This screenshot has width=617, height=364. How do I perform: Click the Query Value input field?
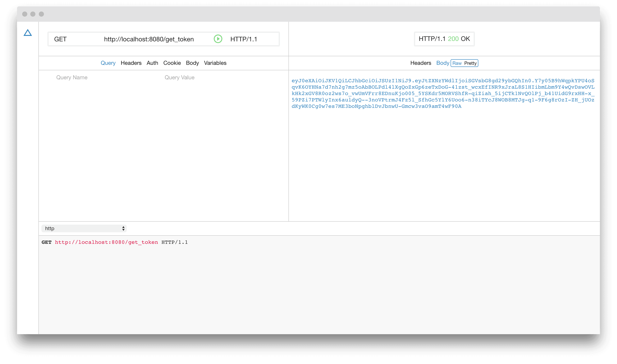179,78
